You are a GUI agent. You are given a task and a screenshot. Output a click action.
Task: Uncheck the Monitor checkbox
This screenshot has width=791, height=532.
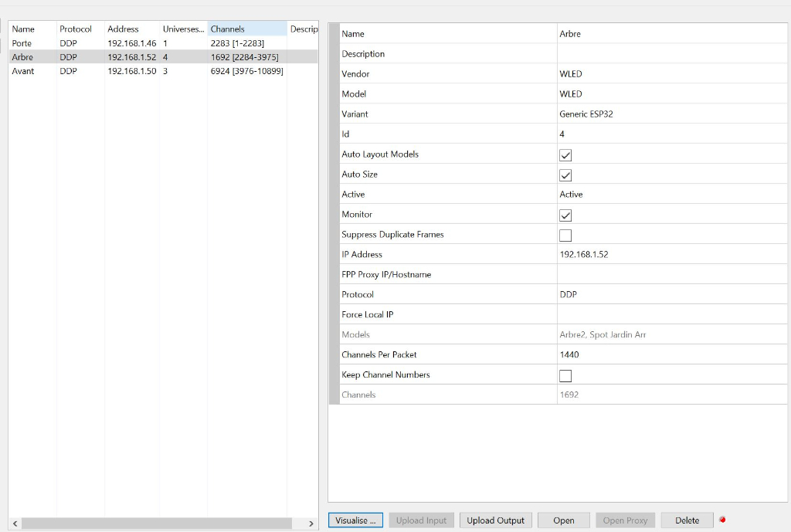tap(565, 215)
